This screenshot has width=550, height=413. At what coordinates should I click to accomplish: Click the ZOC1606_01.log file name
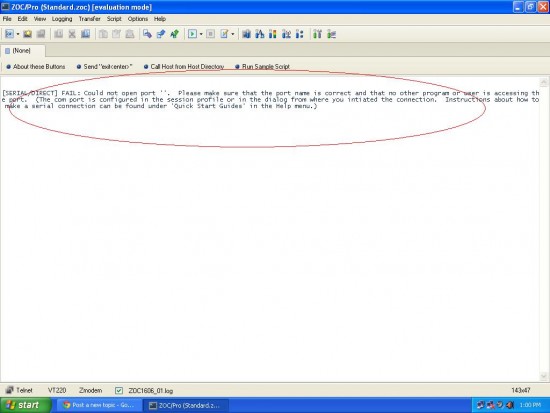150,391
